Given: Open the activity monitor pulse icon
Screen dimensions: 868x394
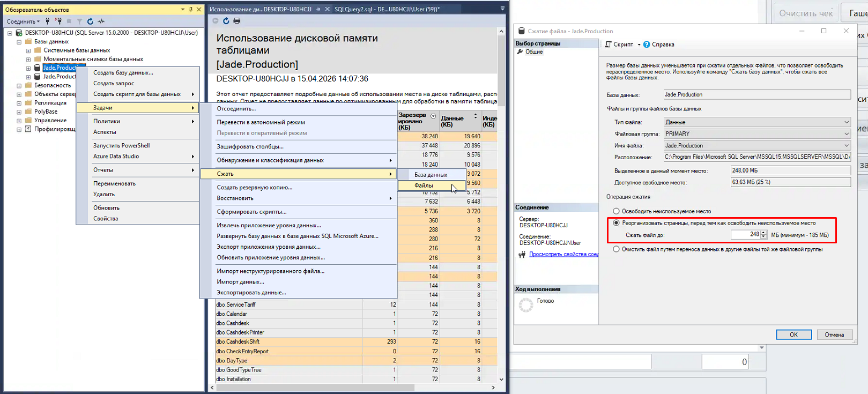Looking at the screenshot, I should point(101,21).
